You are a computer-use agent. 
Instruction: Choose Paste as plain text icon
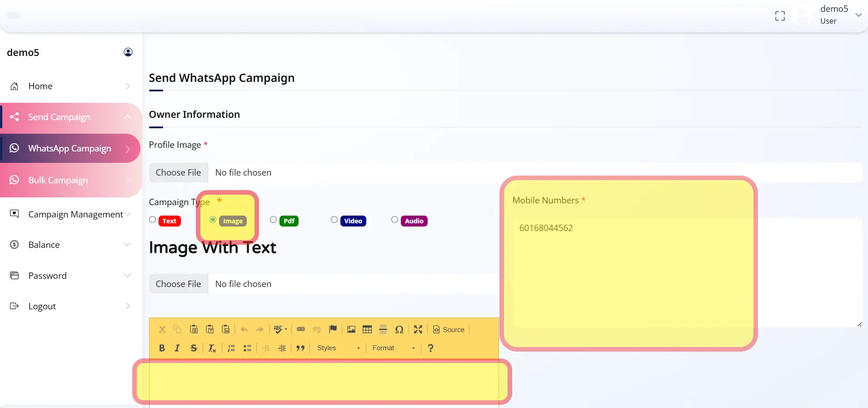[210, 329]
